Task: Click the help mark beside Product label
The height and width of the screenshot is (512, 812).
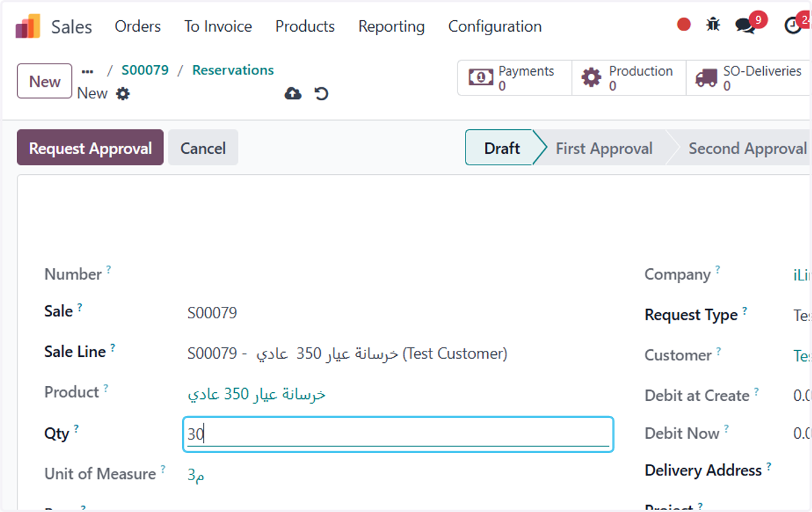Action: (x=106, y=388)
